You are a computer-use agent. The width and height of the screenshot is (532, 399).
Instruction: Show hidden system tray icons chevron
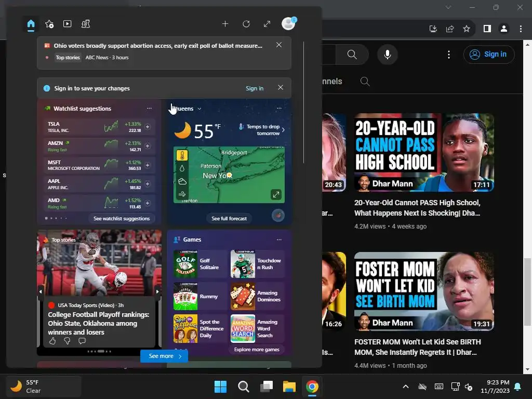pyautogui.click(x=405, y=387)
